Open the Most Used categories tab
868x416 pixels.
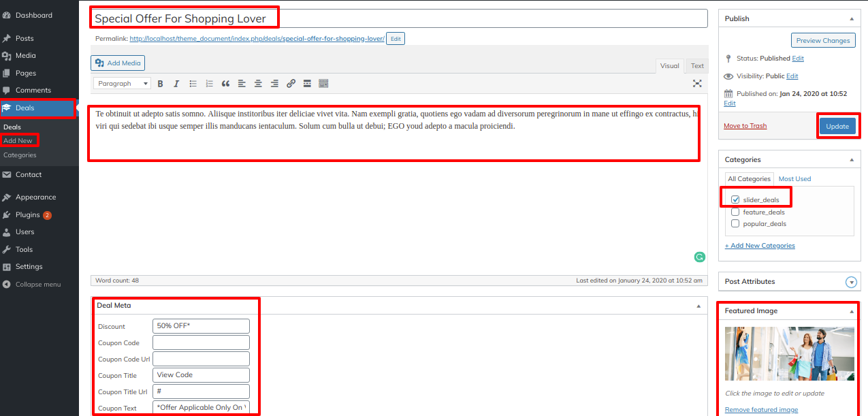tap(794, 179)
